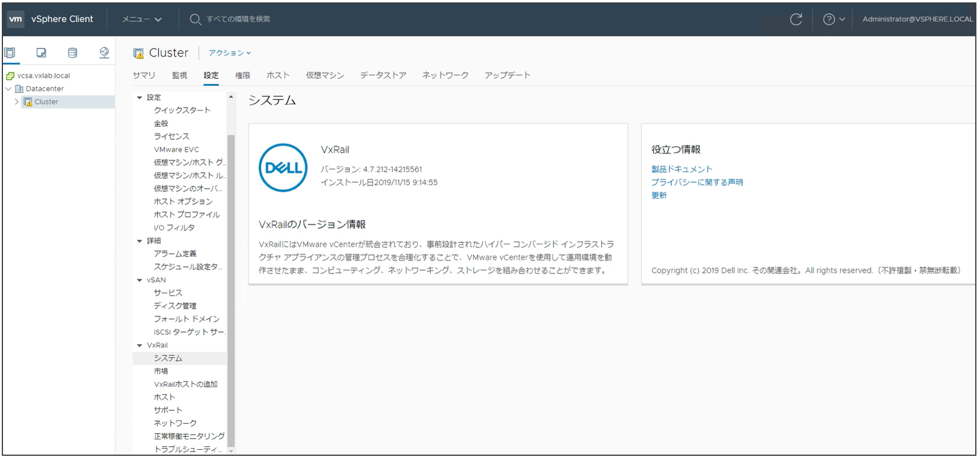This screenshot has height=460, width=980.
Task: Open I/O フィルタ settings item
Action: 174,228
